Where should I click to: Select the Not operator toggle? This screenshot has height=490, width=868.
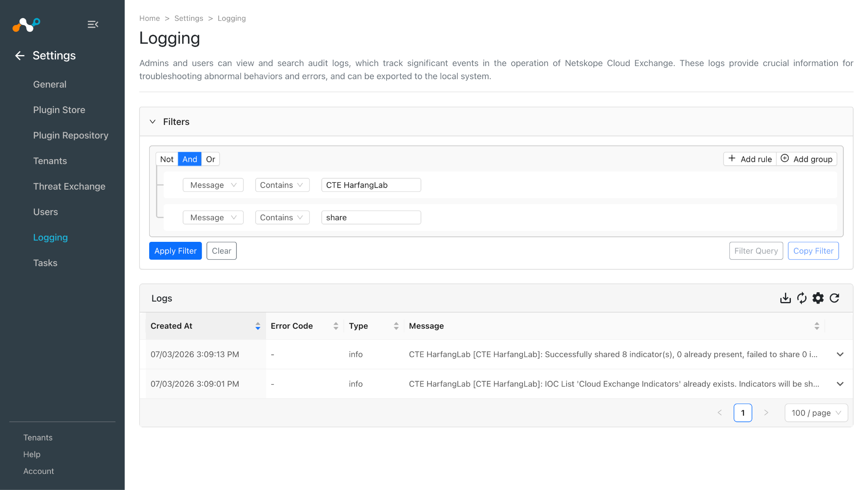[167, 159]
